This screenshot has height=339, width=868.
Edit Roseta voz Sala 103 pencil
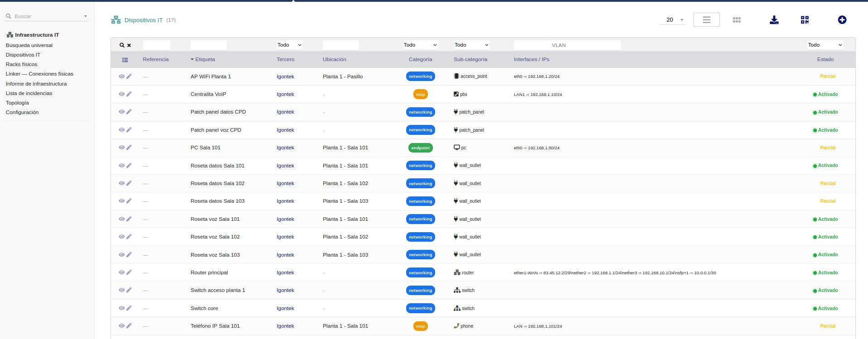(129, 255)
